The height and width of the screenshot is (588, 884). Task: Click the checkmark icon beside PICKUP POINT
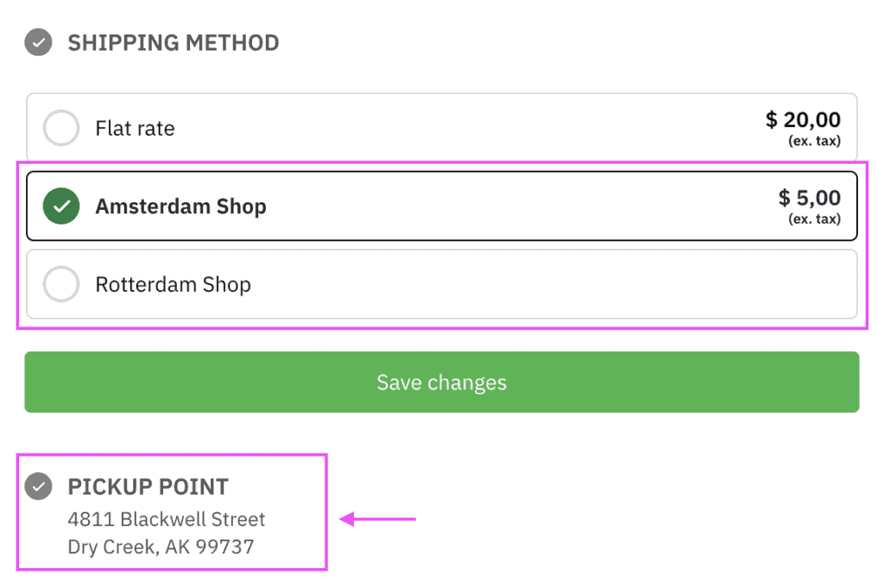(38, 486)
